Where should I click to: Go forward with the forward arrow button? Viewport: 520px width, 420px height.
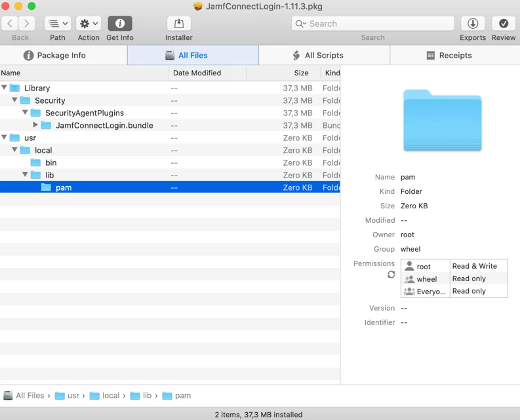pos(26,24)
